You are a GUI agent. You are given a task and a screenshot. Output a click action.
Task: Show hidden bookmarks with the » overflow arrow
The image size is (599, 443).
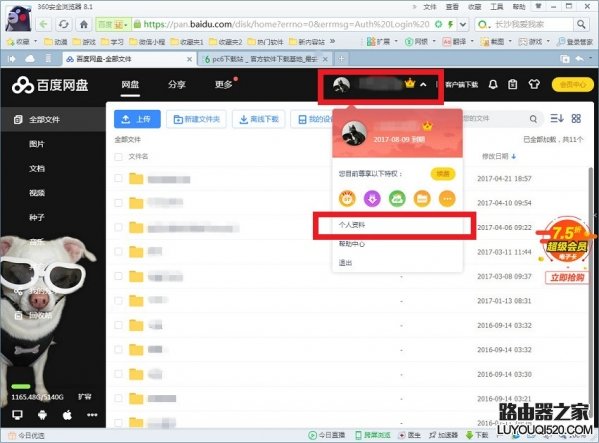(332, 41)
